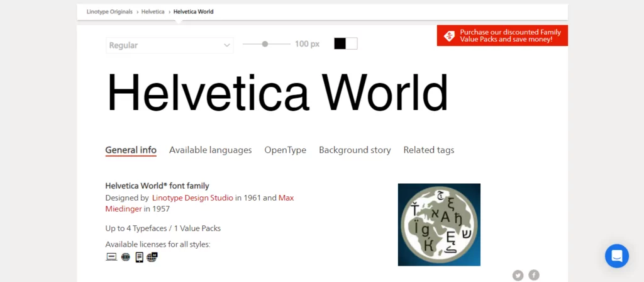
Task: Click the mobile app license icon
Action: (139, 257)
